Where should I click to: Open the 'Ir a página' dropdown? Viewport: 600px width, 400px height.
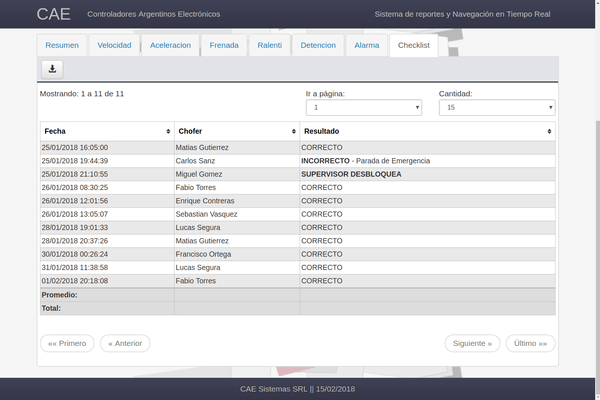tap(364, 108)
